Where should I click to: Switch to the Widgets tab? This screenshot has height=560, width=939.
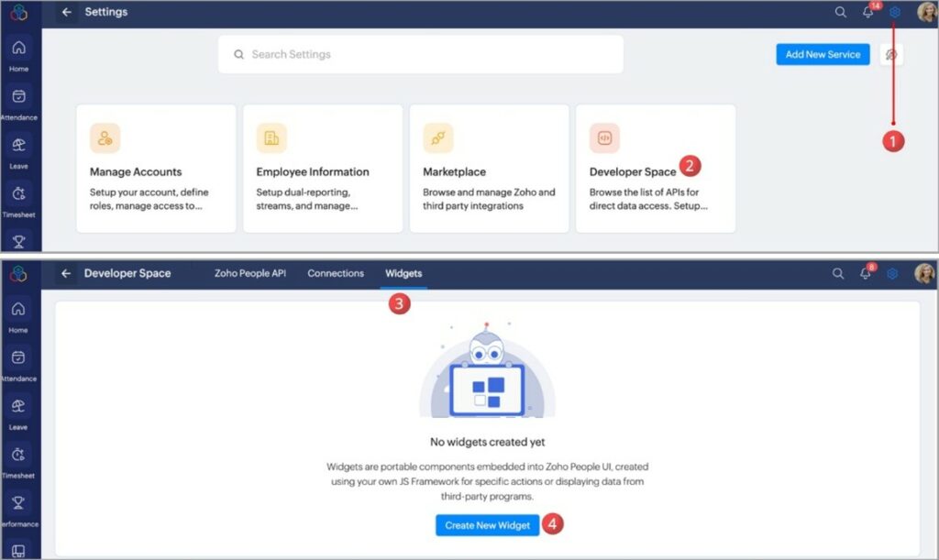pos(403,273)
